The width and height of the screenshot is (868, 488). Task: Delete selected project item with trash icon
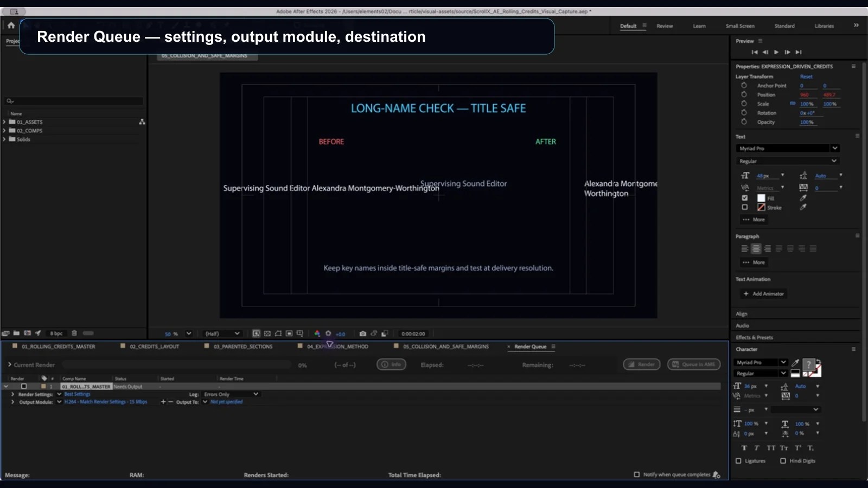[74, 333]
